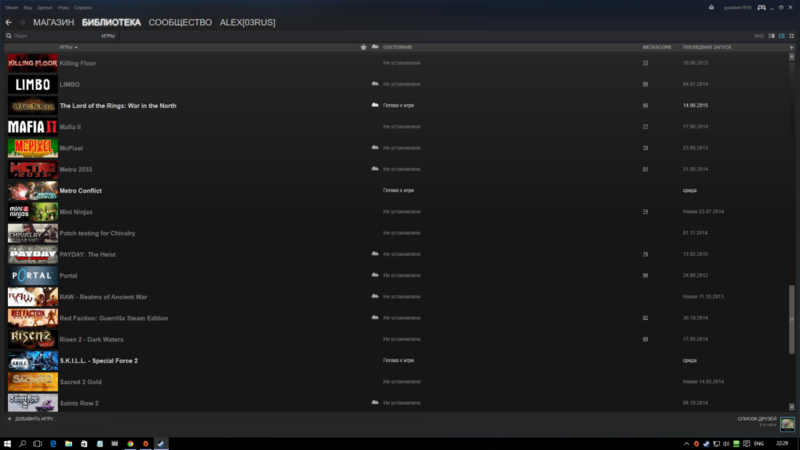Select Saints Row 2 row
The image size is (800, 450).
click(x=396, y=403)
